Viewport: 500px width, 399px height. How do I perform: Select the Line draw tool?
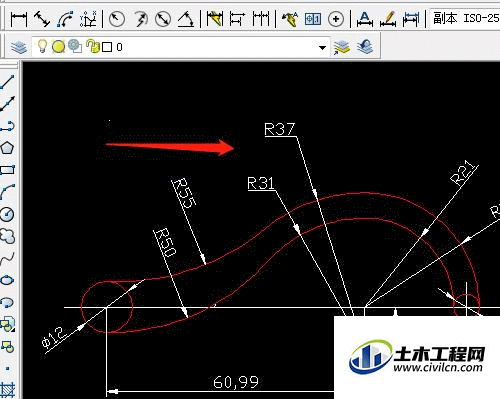click(7, 82)
